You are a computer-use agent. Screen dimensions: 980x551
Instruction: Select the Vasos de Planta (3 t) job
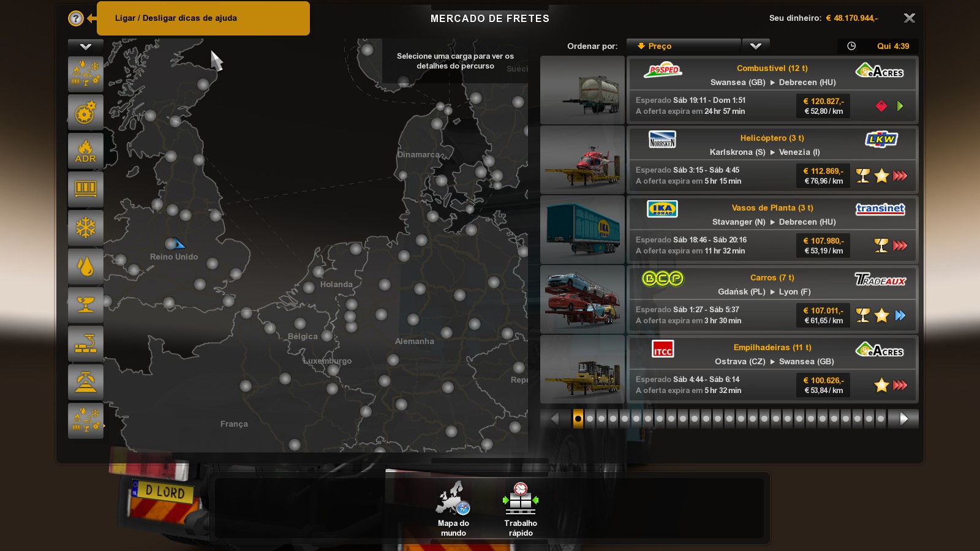(x=772, y=208)
